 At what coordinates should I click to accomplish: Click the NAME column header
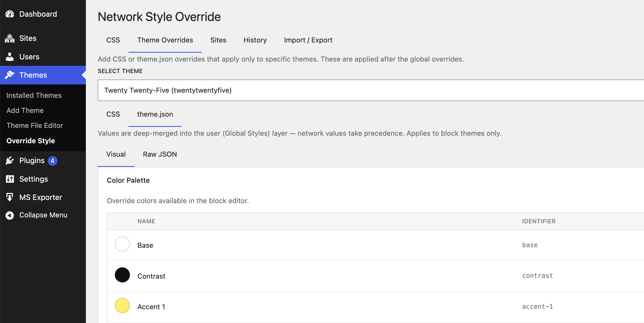click(146, 221)
